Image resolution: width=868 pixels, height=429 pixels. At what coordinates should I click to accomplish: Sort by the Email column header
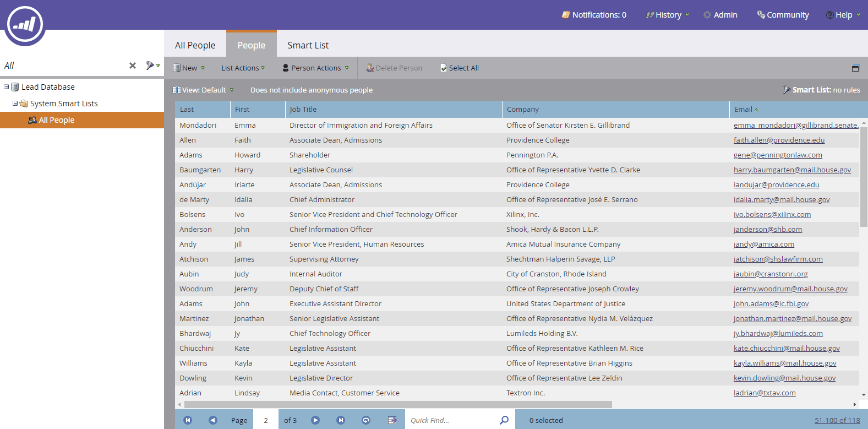(x=798, y=109)
